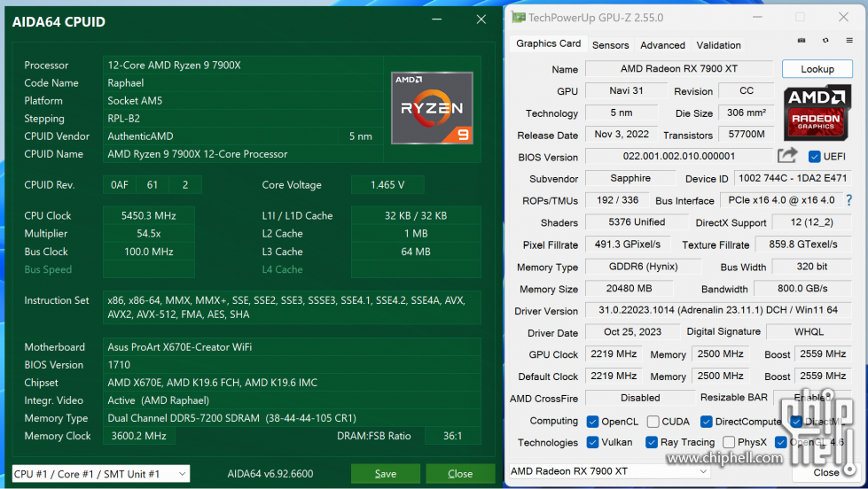The width and height of the screenshot is (868, 489).
Task: Click the Close button in AIDA64 CPUID
Action: (x=460, y=474)
